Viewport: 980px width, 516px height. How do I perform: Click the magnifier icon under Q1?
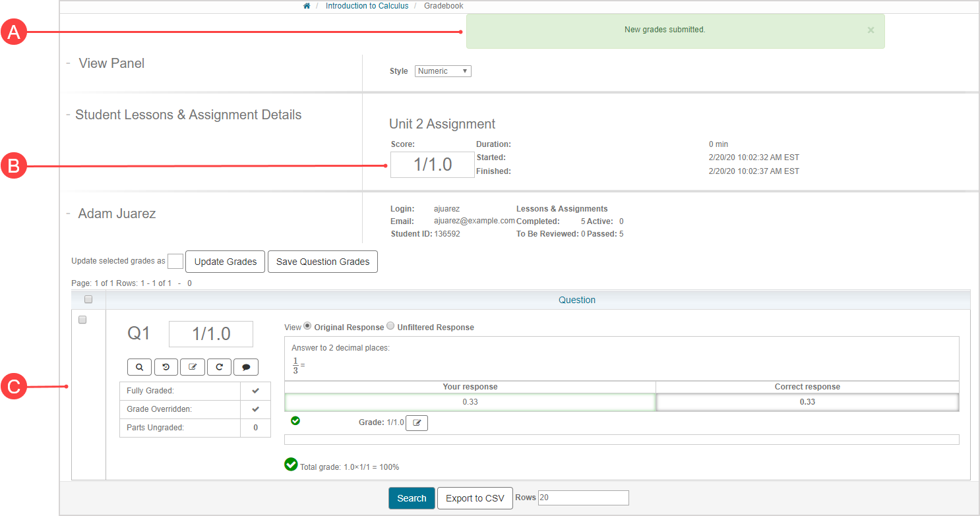[139, 367]
